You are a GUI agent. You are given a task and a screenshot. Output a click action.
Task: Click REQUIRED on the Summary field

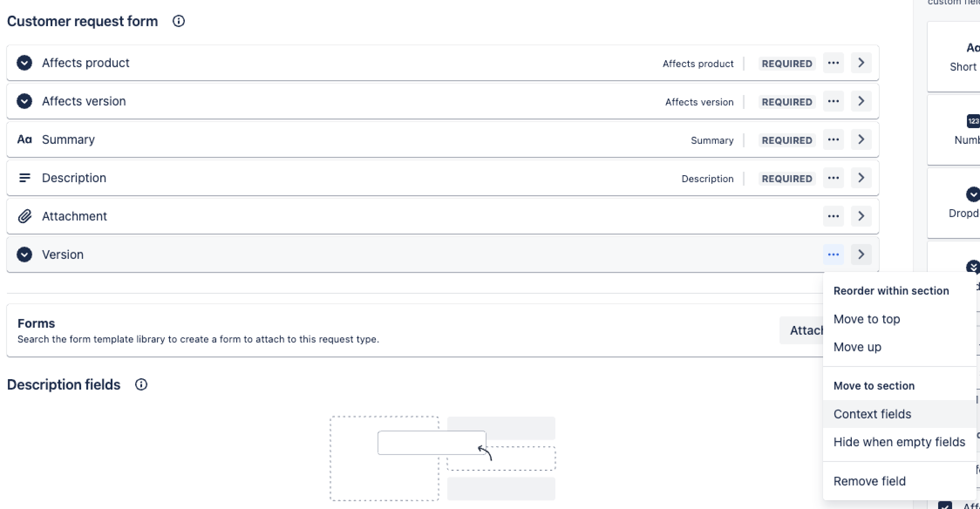786,140
